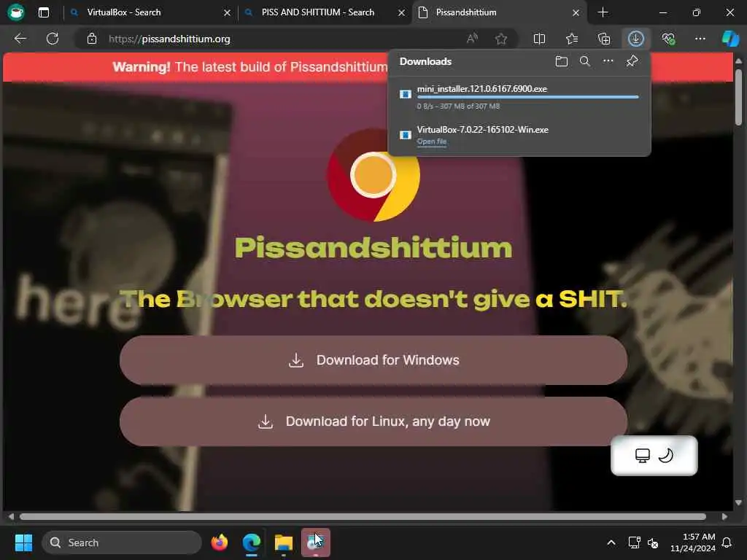Open Microsoft Edge from the taskbar

point(252,542)
